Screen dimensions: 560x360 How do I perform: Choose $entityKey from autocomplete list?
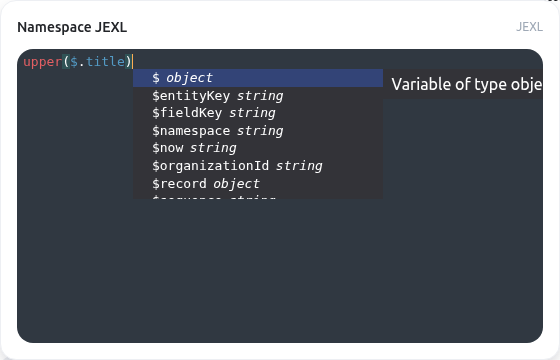click(x=258, y=96)
